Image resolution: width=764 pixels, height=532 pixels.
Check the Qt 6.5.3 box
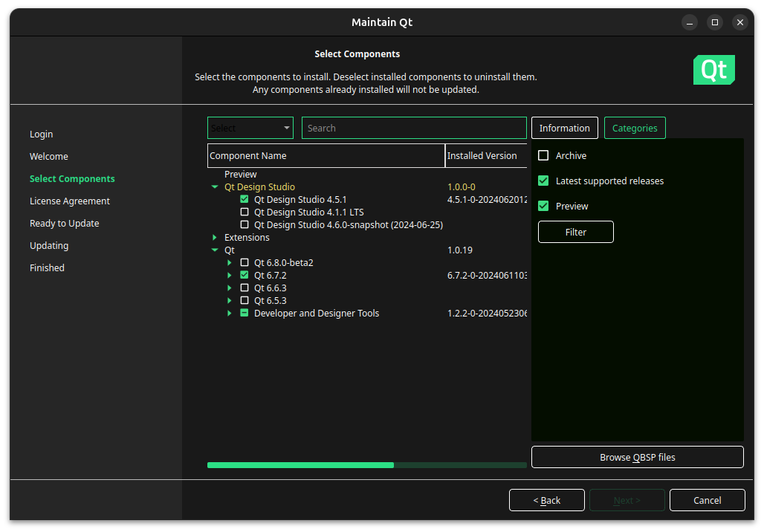pos(244,301)
